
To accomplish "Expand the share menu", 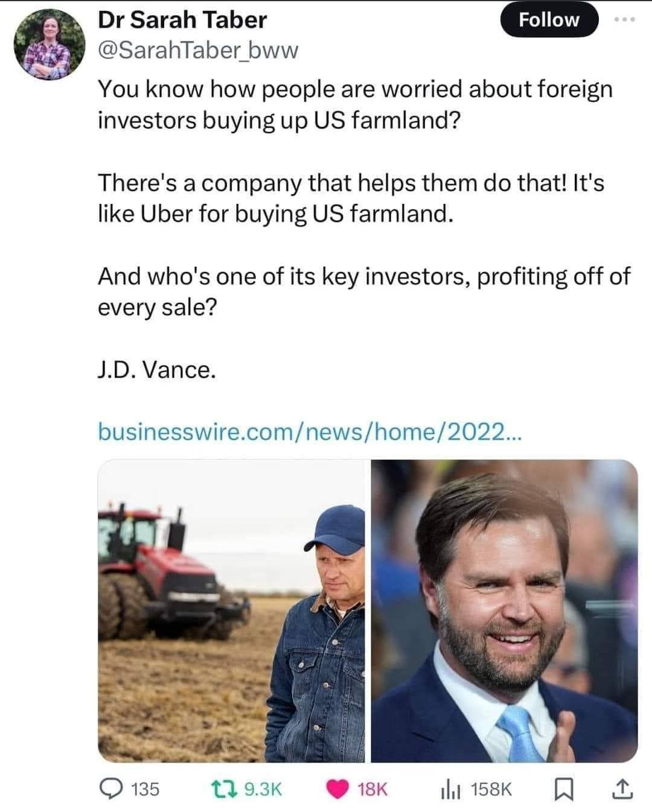I will point(622,787).
